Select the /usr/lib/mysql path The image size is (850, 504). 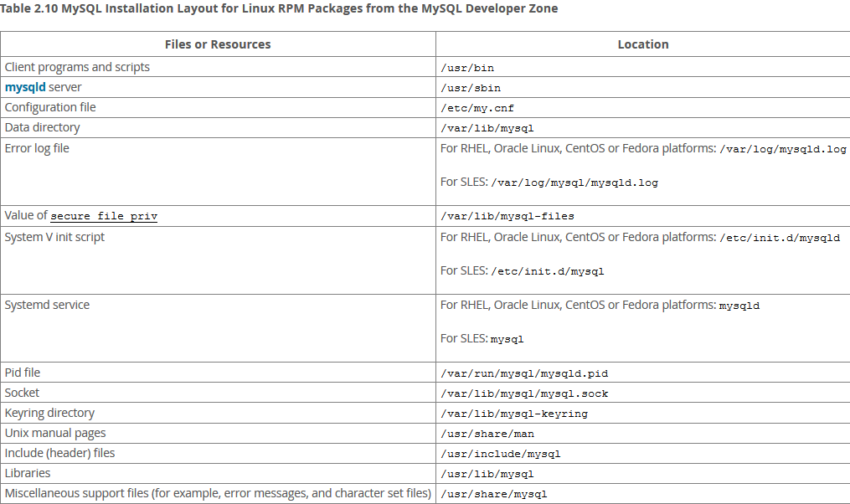(487, 474)
